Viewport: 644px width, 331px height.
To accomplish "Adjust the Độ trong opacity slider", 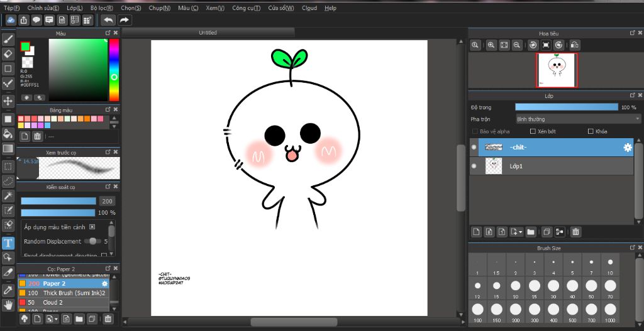I will pyautogui.click(x=567, y=107).
